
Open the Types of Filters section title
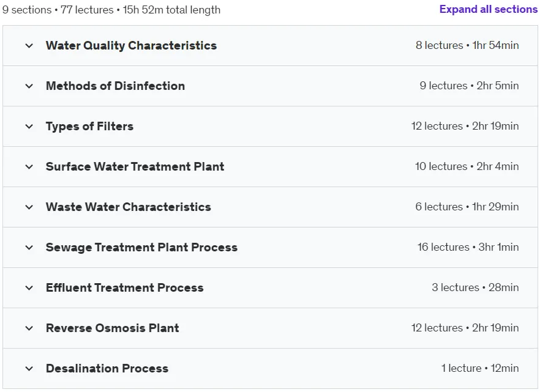coord(89,127)
